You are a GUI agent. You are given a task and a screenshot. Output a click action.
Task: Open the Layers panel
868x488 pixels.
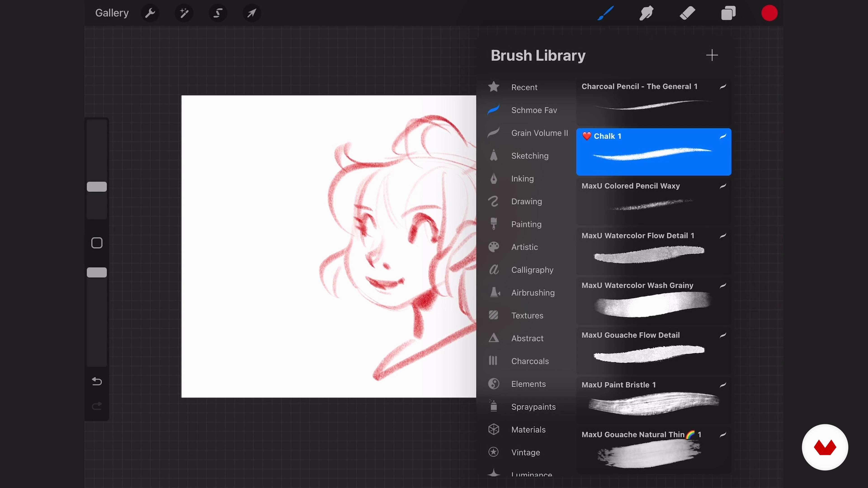728,13
